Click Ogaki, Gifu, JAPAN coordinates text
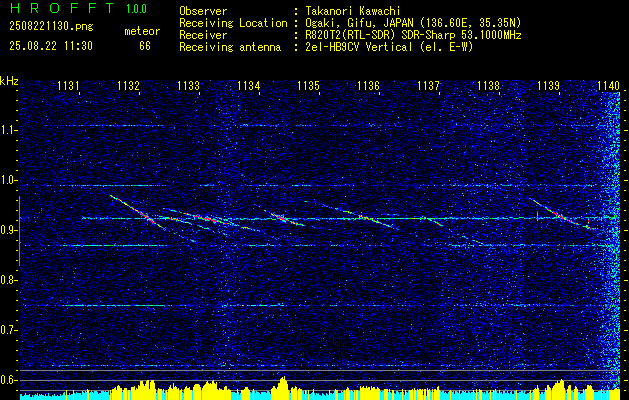The image size is (629, 400). (413, 23)
